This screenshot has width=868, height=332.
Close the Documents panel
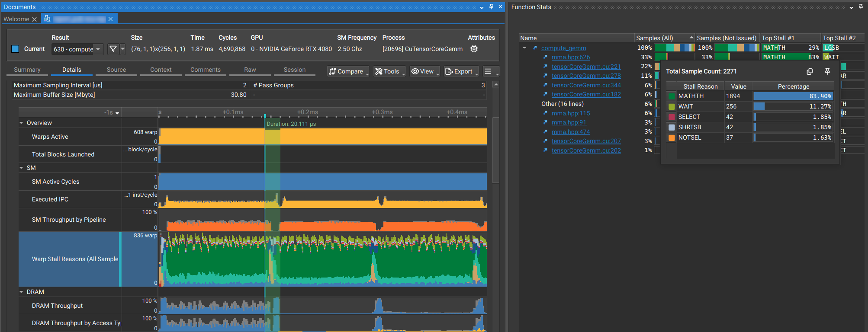500,6
